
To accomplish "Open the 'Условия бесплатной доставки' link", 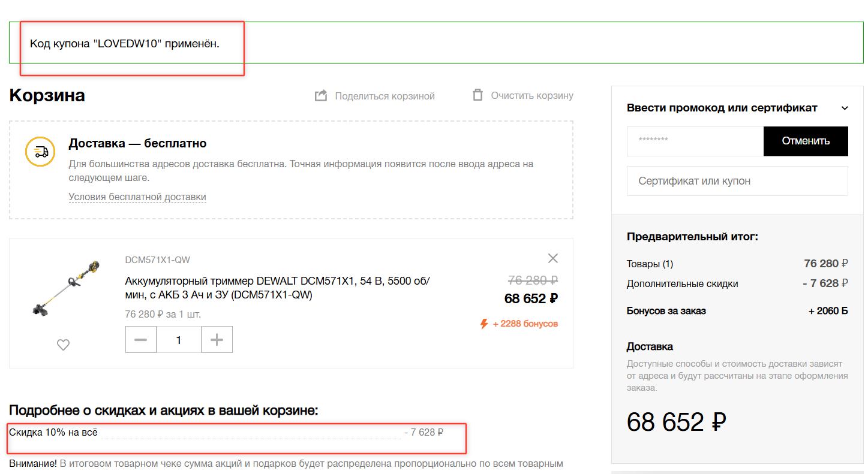I will click(137, 197).
